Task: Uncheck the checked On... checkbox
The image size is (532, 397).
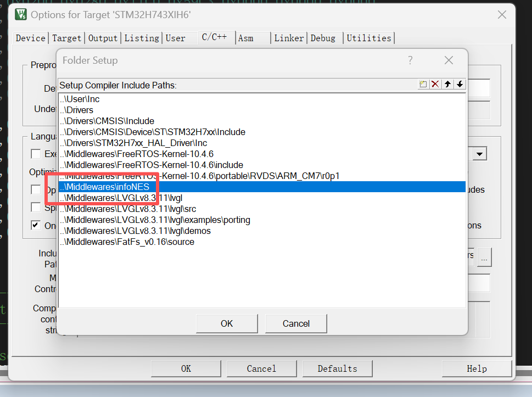Action: point(36,225)
